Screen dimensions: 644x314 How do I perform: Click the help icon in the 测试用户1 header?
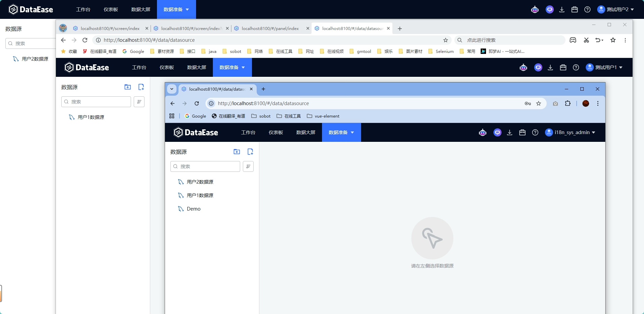pos(576,67)
